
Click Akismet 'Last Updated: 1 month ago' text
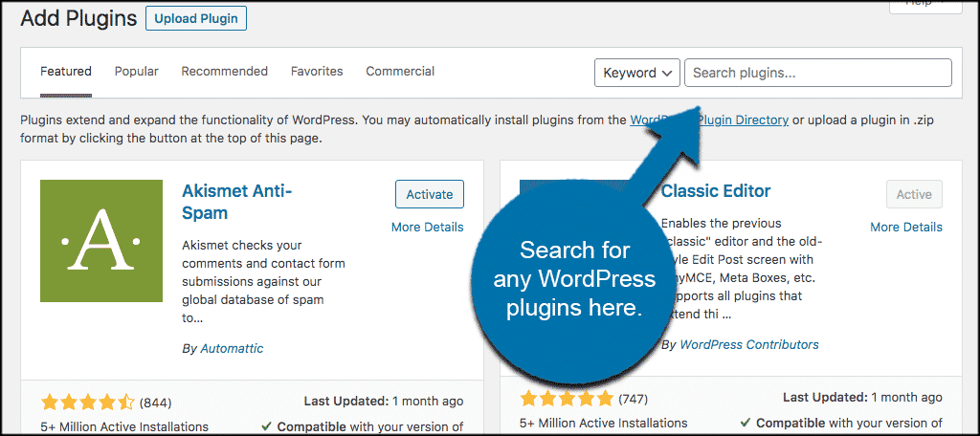[384, 401]
